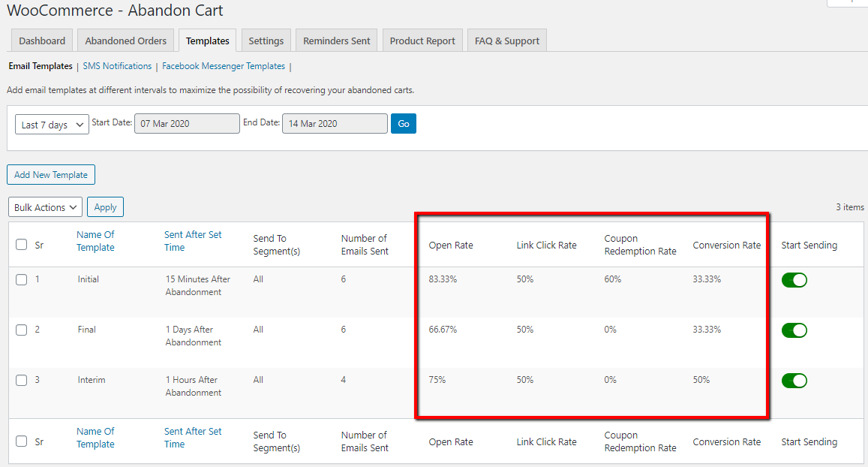The height and width of the screenshot is (467, 868).
Task: Expand the Last 7 days dropdown
Action: coord(52,125)
